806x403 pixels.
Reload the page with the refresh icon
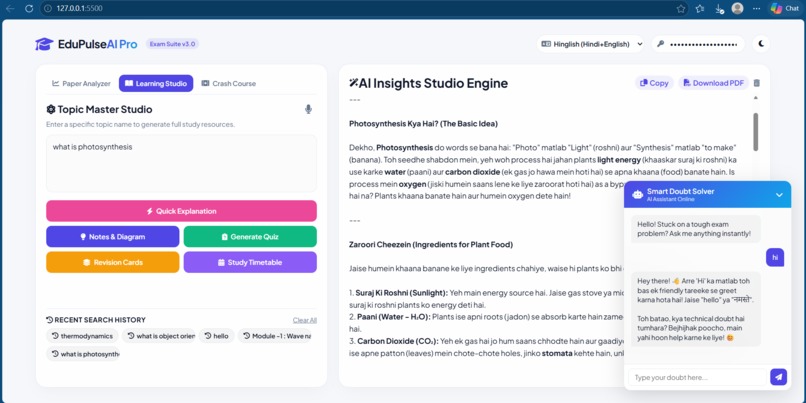click(29, 8)
